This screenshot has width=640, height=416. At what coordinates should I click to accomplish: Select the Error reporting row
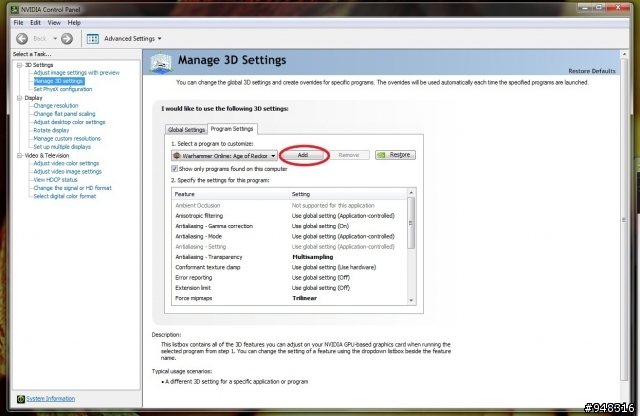[289, 278]
